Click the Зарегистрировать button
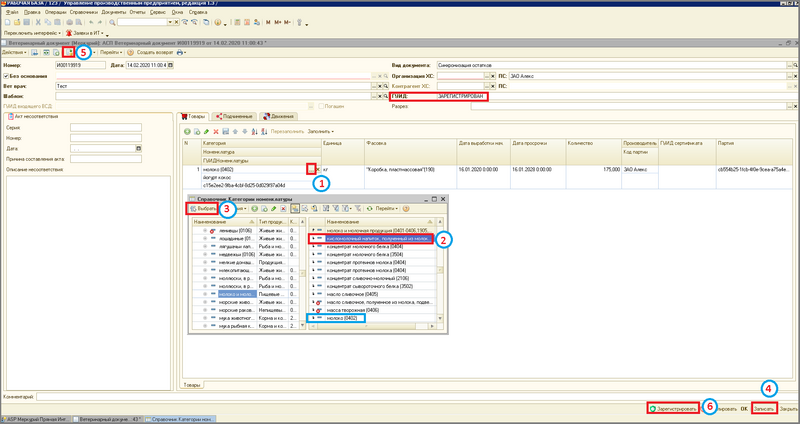Image resolution: width=800 pixels, height=424 pixels. [x=673, y=409]
